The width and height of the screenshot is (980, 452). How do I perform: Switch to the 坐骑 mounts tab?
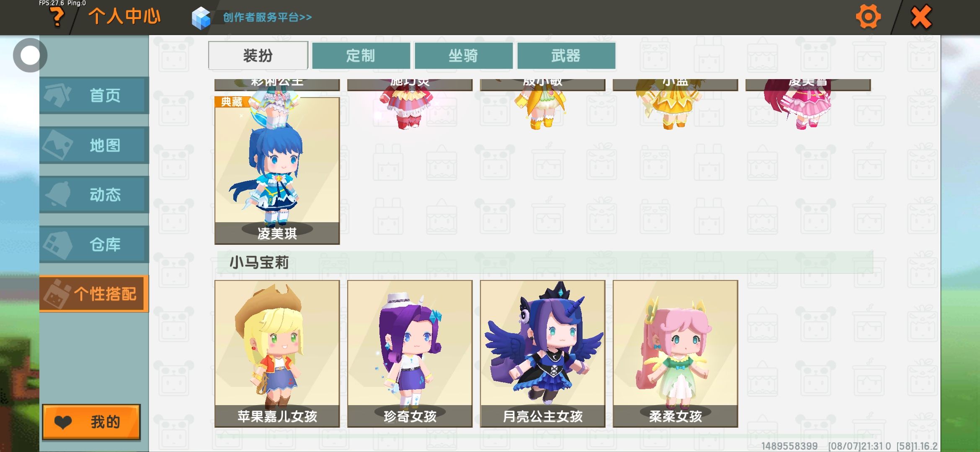[464, 56]
